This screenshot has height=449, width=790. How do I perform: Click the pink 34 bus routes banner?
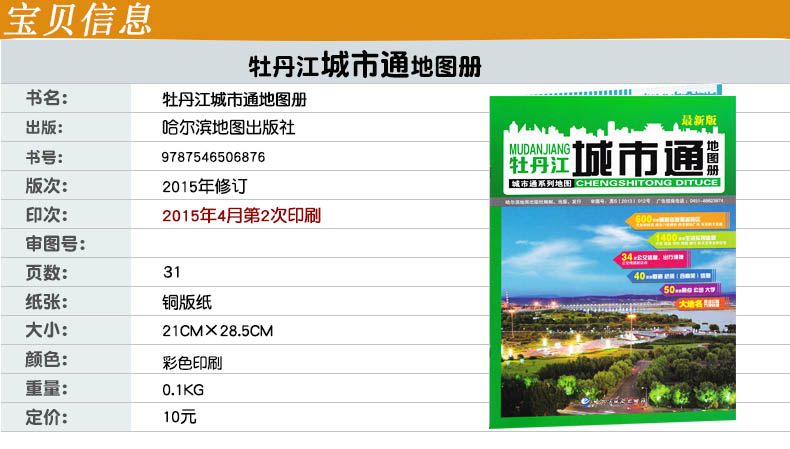click(x=652, y=259)
